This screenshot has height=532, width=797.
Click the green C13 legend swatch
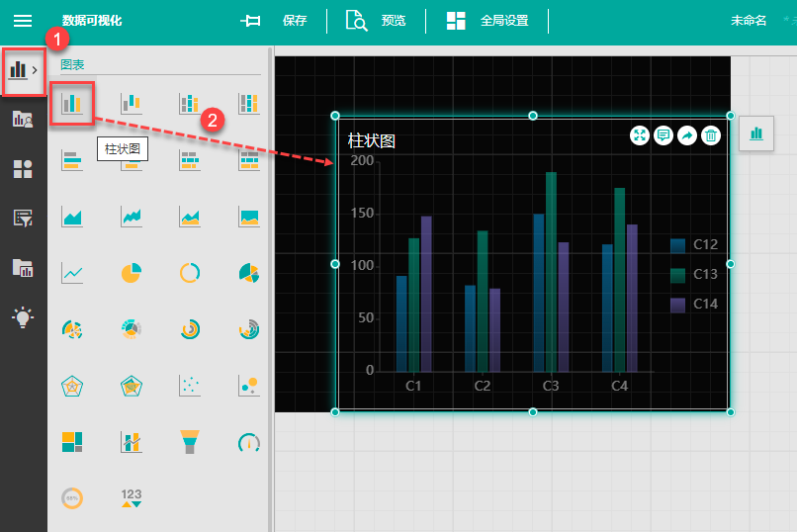677,275
